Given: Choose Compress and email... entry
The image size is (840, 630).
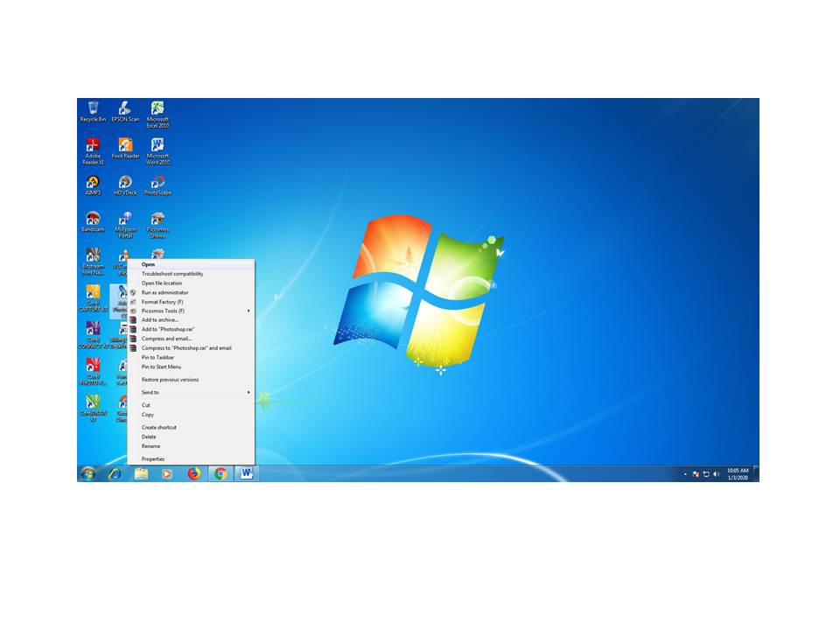Looking at the screenshot, I should [x=191, y=339].
